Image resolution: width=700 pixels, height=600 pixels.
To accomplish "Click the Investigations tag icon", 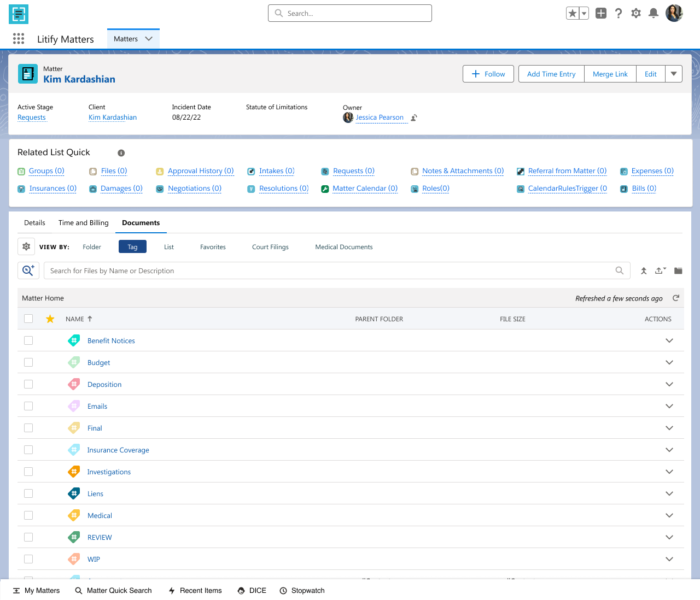I will tap(74, 472).
